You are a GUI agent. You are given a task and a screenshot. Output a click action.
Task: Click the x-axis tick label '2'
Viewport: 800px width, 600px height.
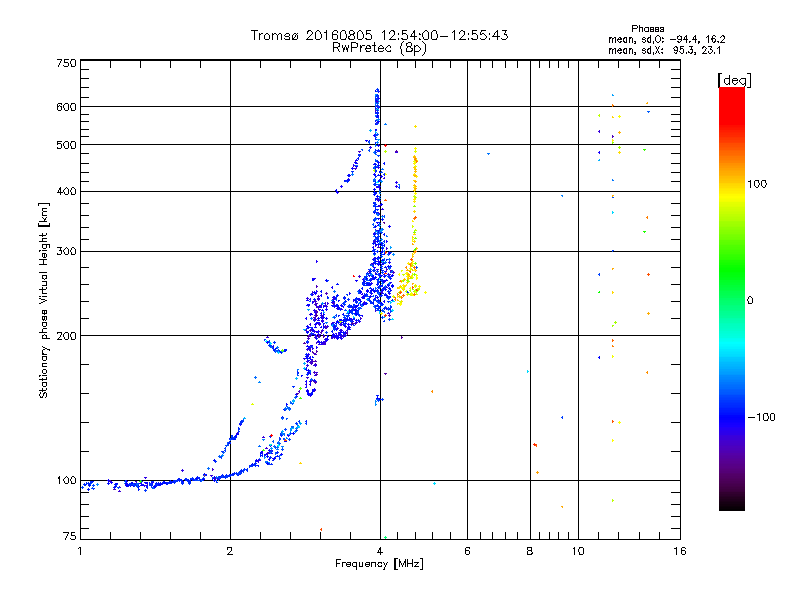230,551
